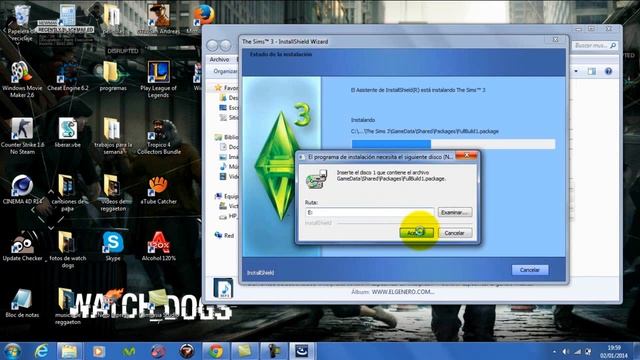Screen dimensions: 640x360
Task: Click the volume icon in system tray
Action: pyautogui.click(x=566, y=351)
